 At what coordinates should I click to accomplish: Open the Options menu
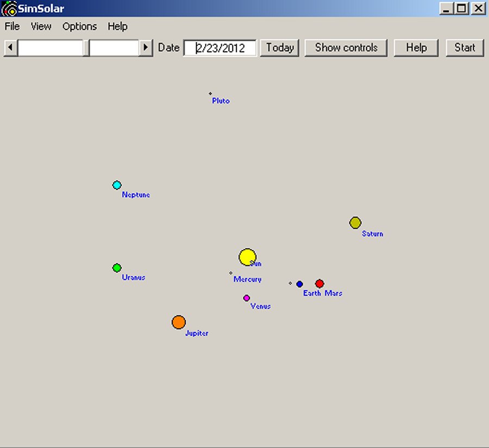[x=79, y=26]
